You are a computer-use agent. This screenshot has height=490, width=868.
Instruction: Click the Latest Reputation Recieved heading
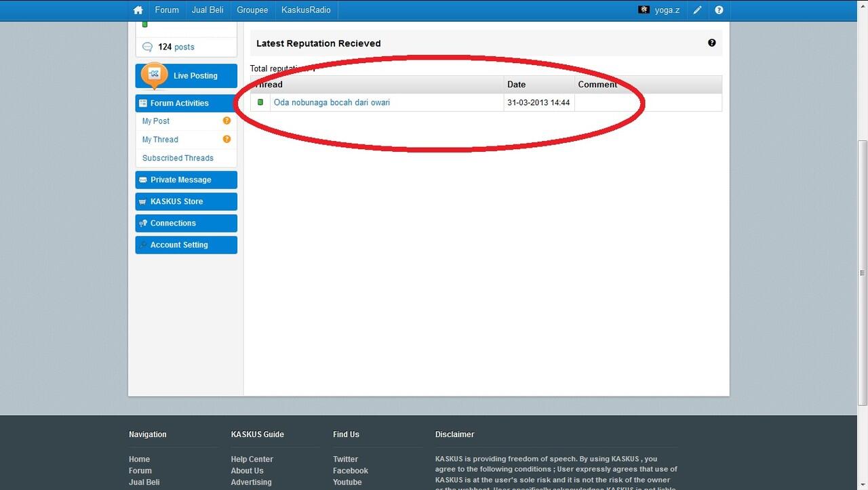pyautogui.click(x=319, y=43)
